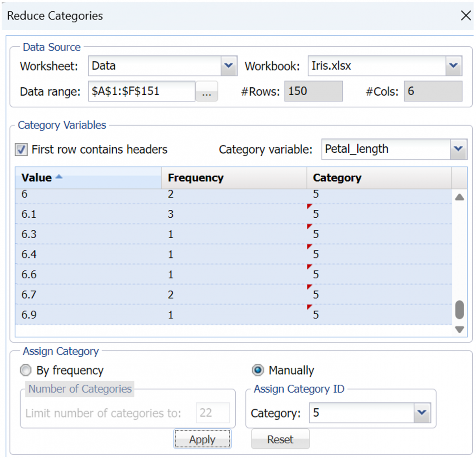
Task: Click the scrollbar up arrow in the table
Action: 459,197
